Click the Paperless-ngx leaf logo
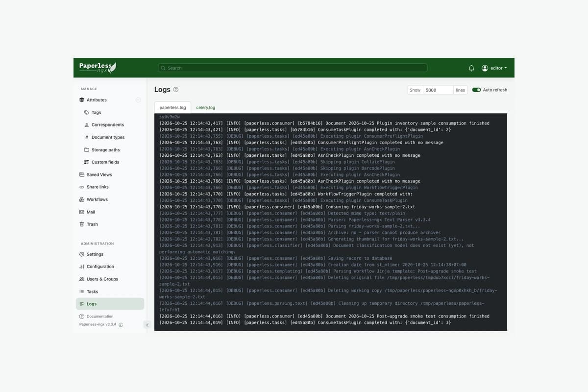The height and width of the screenshot is (392, 588). 98,68
